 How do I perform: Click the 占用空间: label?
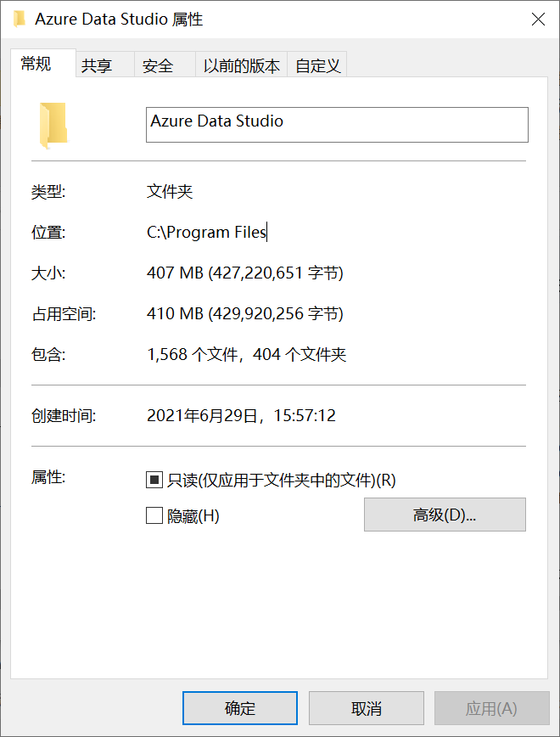tap(64, 314)
